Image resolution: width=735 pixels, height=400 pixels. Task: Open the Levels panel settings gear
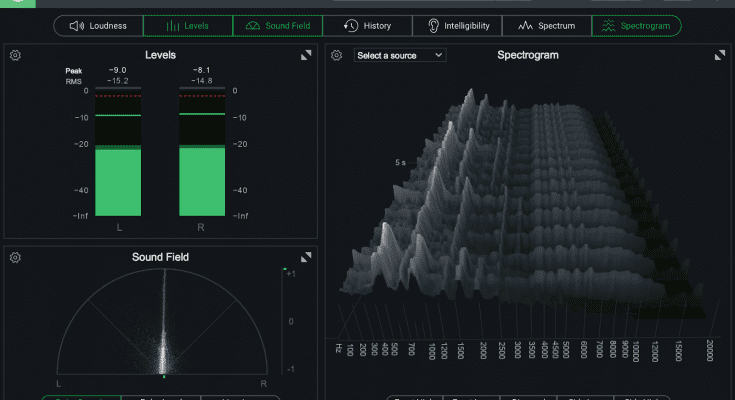pyautogui.click(x=15, y=56)
